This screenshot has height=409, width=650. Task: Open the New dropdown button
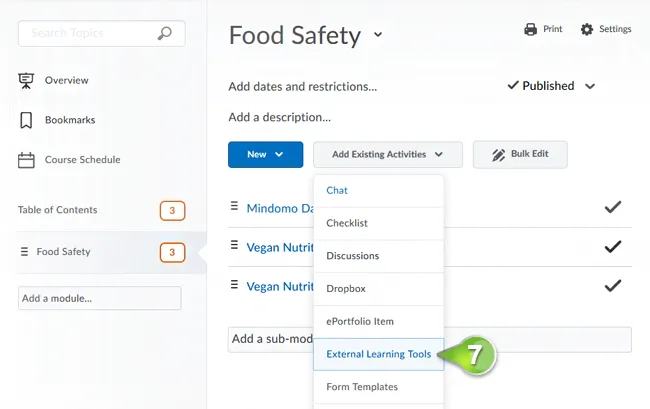(265, 155)
